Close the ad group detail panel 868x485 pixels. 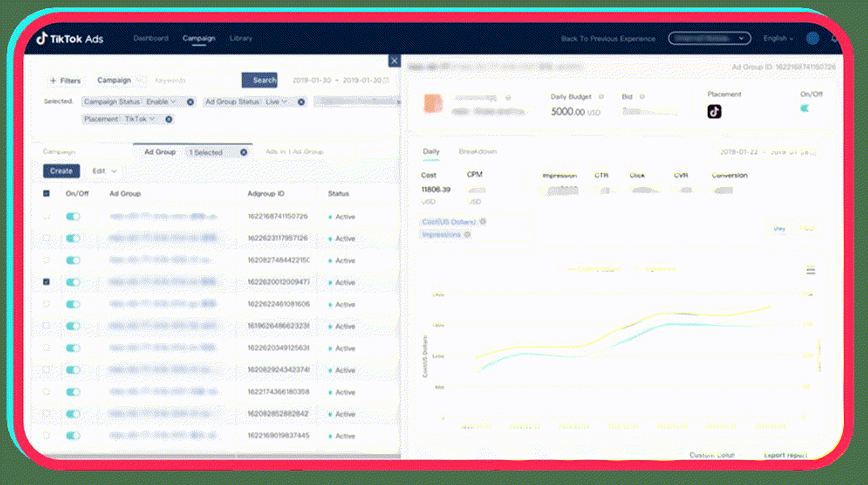click(x=394, y=60)
